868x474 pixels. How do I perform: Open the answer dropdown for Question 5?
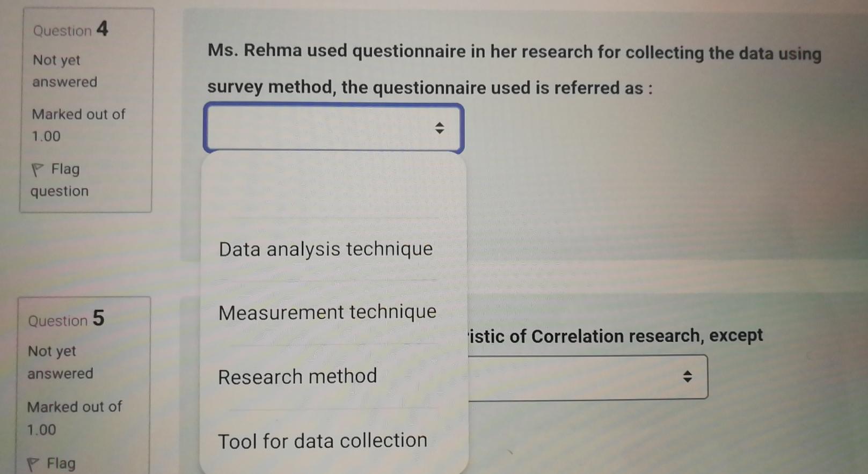tap(585, 377)
